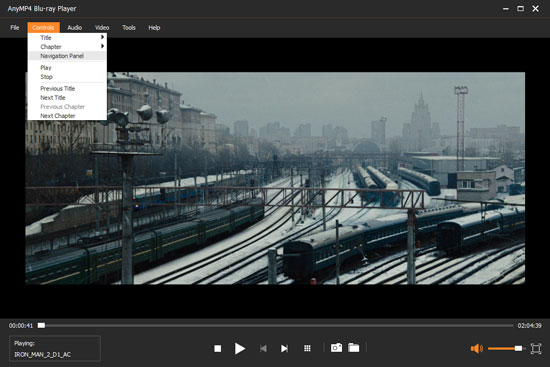
Task: Click the total duration 02:04:39
Action: click(529, 326)
